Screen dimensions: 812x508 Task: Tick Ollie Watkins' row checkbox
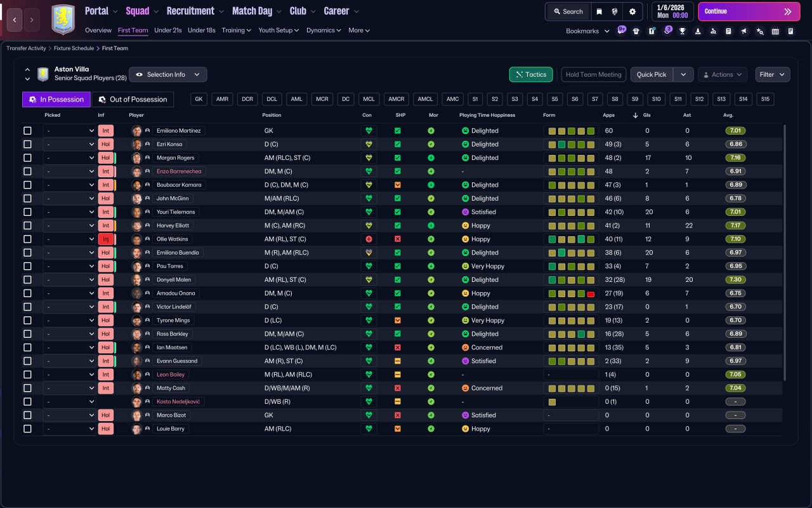27,239
